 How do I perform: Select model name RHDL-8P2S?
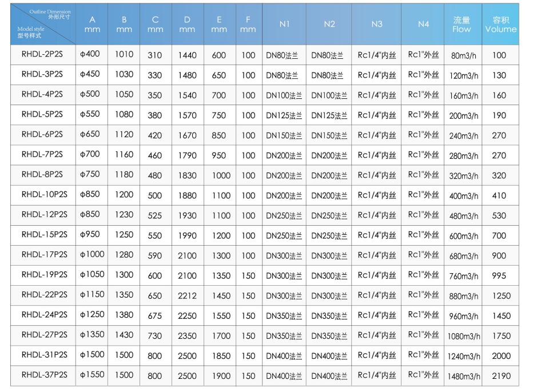pos(42,174)
